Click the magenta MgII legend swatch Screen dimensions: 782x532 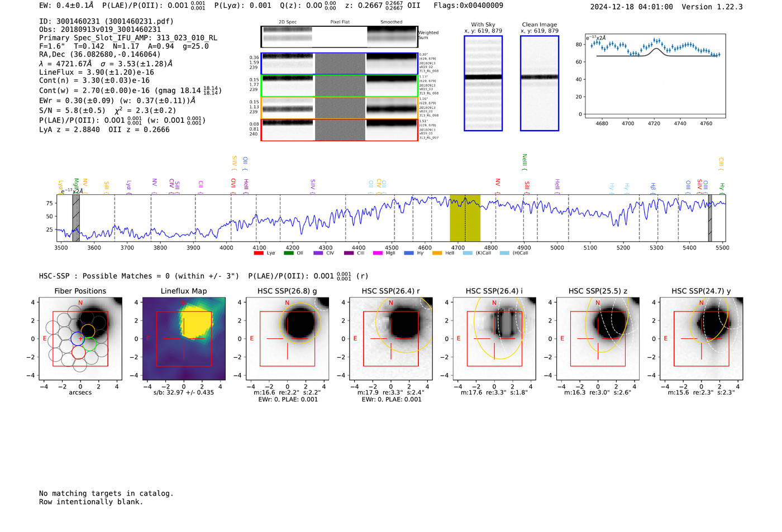click(378, 253)
